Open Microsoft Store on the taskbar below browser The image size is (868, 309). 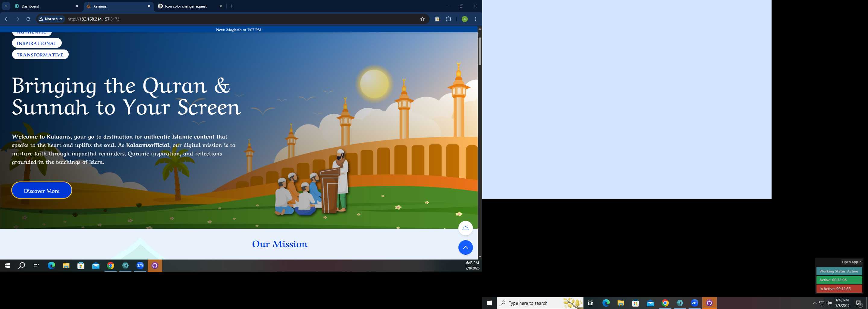[x=81, y=266]
